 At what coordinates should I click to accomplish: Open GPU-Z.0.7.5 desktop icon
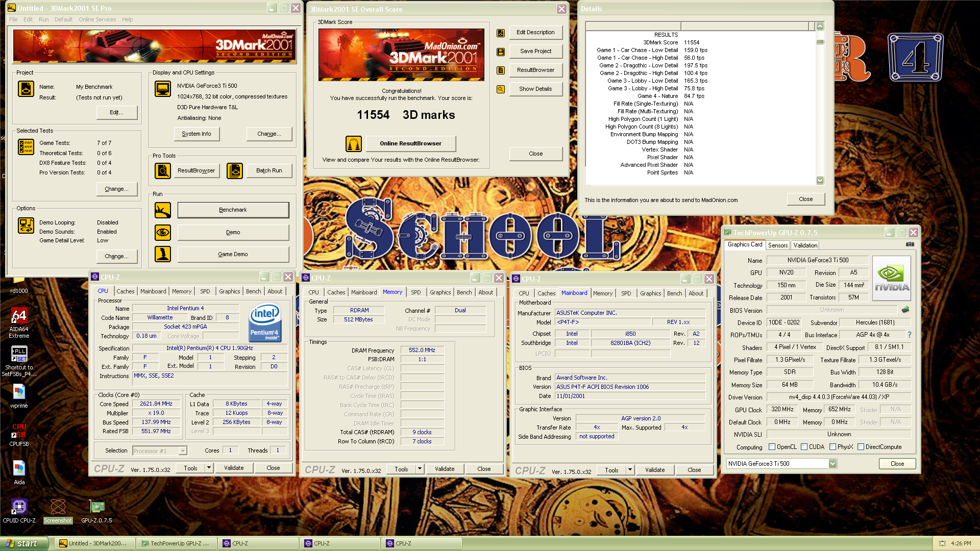pyautogui.click(x=96, y=511)
